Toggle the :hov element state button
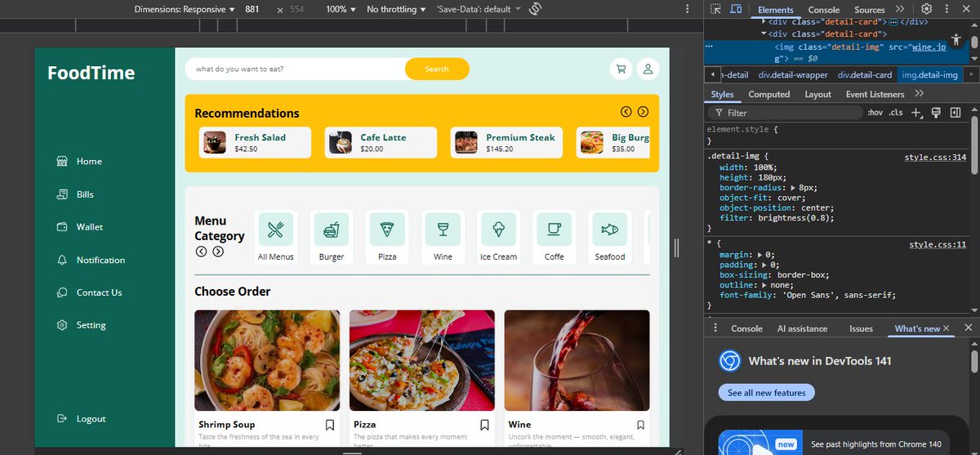The width and height of the screenshot is (980, 455). click(875, 113)
